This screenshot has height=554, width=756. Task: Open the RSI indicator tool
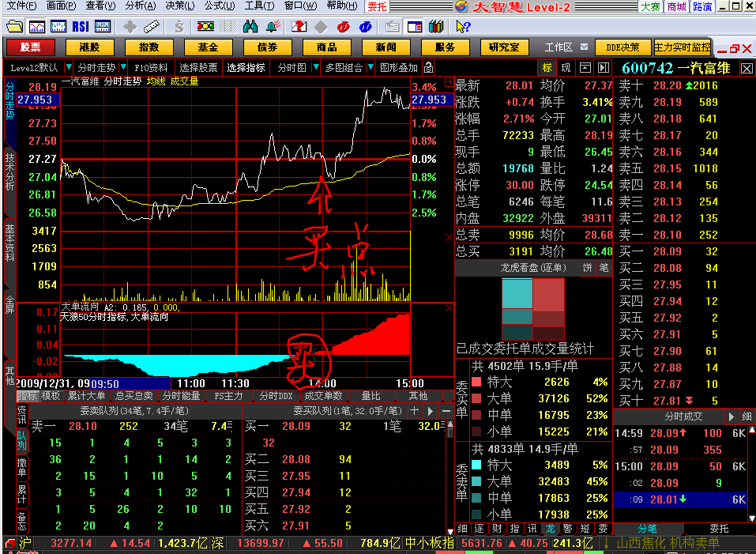(x=81, y=27)
